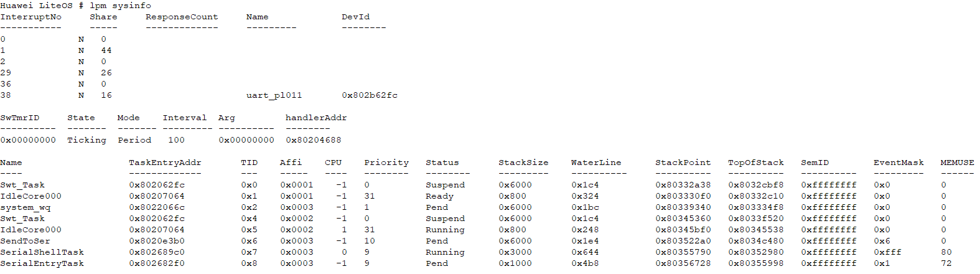
Task: Click the InterruptNo column header
Action: tap(30, 17)
